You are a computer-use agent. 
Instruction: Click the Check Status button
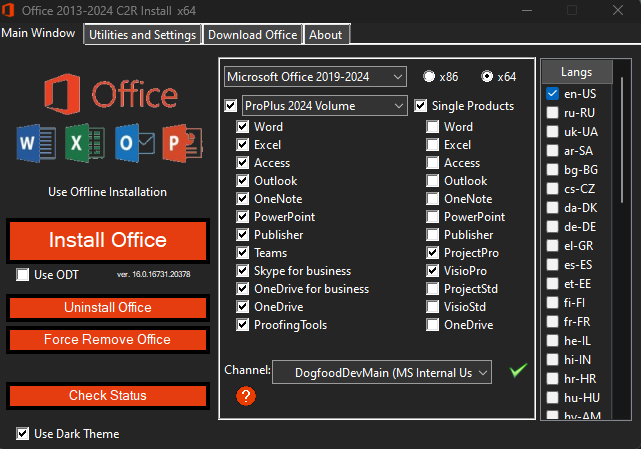pyautogui.click(x=108, y=395)
